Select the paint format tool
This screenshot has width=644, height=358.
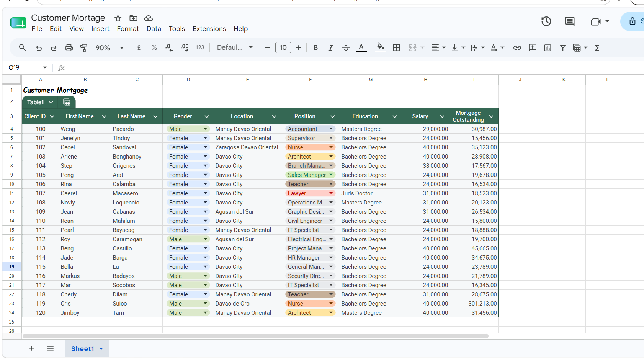tap(84, 48)
